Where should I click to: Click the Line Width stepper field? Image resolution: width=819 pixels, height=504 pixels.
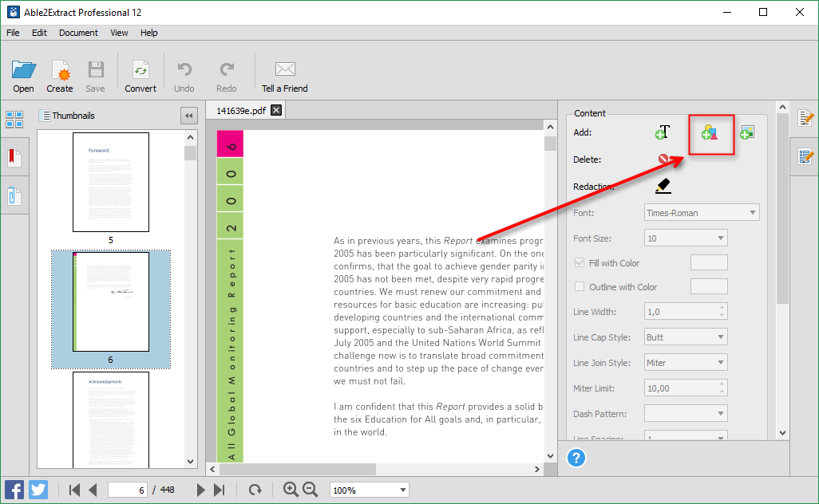point(686,312)
